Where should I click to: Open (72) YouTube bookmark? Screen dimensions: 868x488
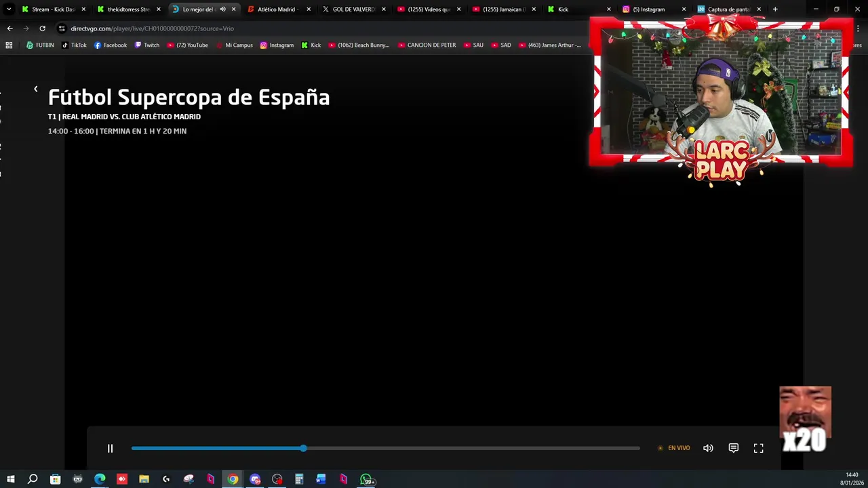pyautogui.click(x=188, y=45)
